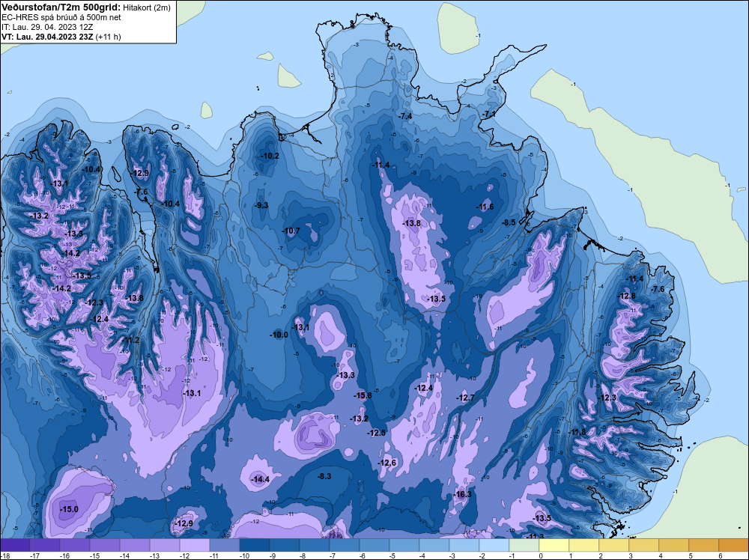Click the '3' label on the color scale
The width and height of the screenshot is (749, 560).
(x=631, y=556)
